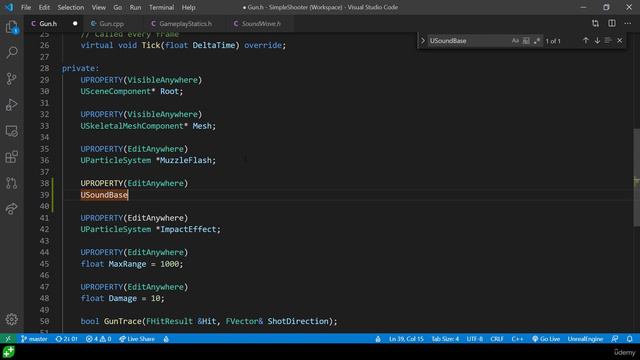This screenshot has height=360, width=640.
Task: Synchronize changes in status bar
Action: [67, 339]
